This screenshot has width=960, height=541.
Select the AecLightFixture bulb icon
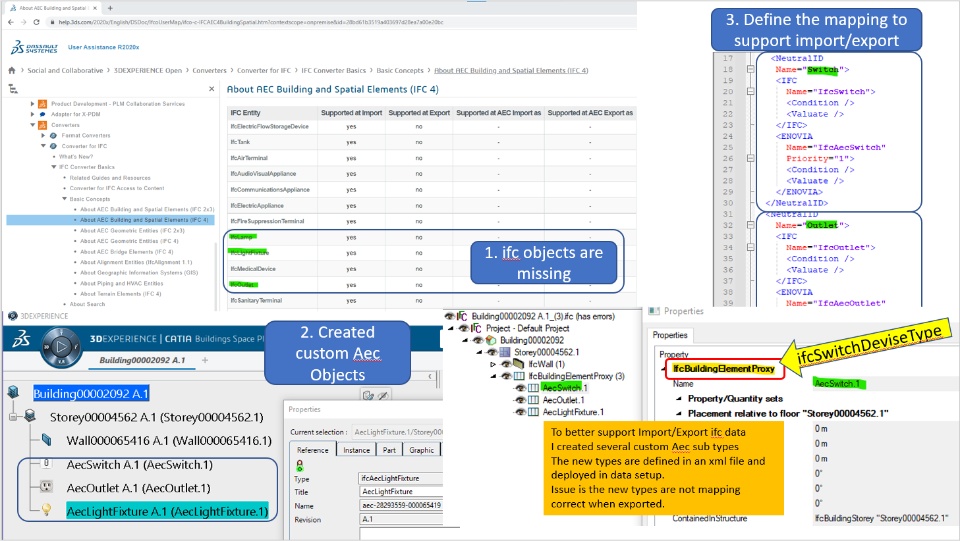coord(46,510)
